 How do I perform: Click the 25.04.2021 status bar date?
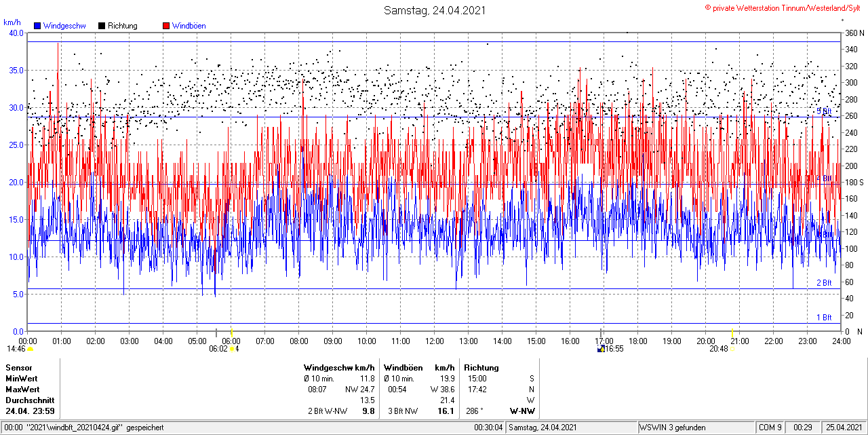pyautogui.click(x=844, y=428)
